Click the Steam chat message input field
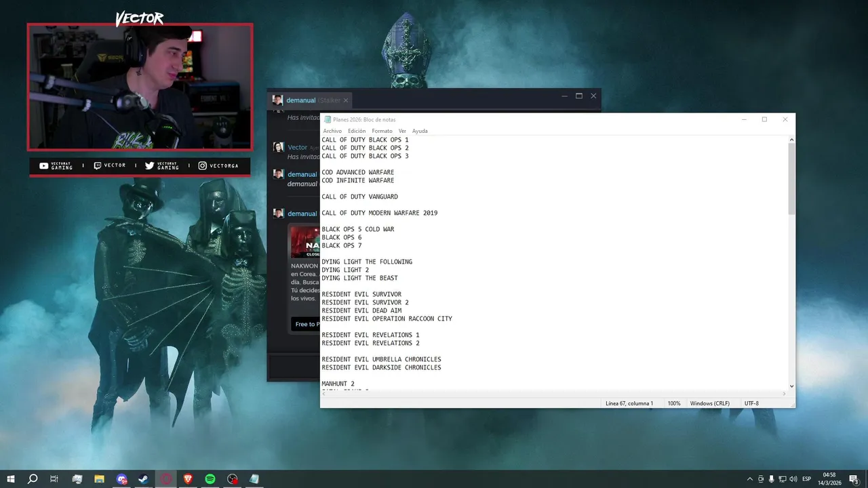This screenshot has width=868, height=488. pyautogui.click(x=295, y=367)
